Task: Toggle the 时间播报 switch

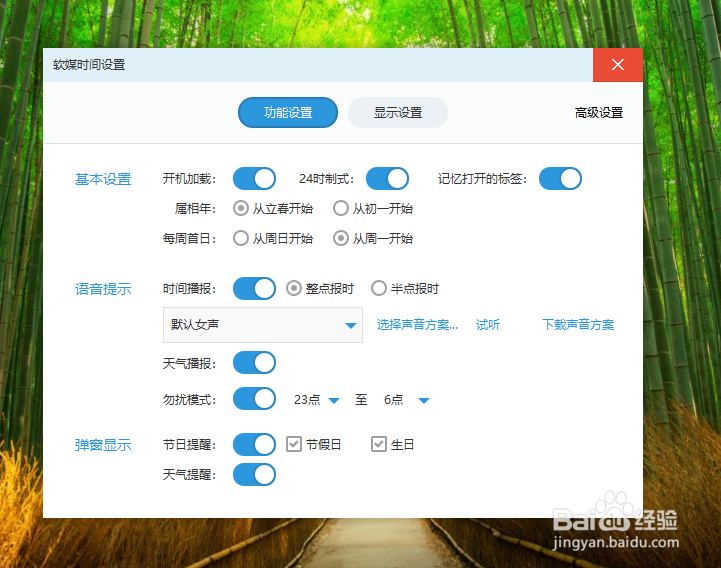Action: pos(254,288)
